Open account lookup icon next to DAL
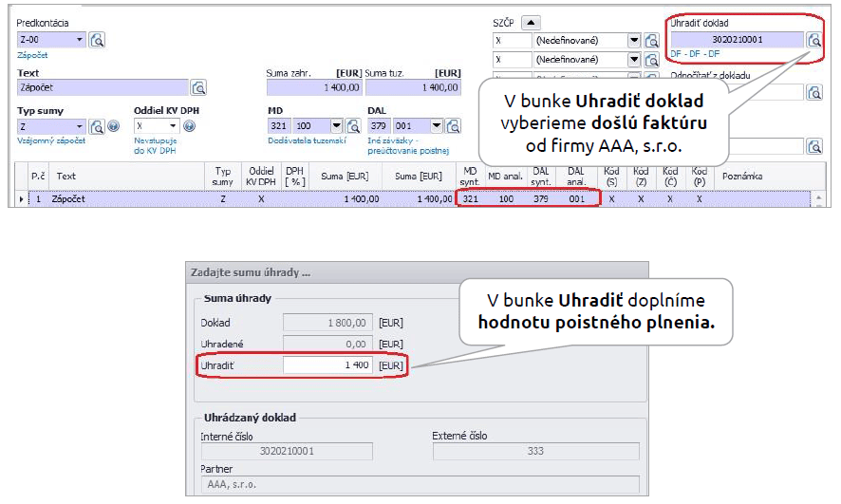Screen dimensions: 841x504 click(452, 126)
